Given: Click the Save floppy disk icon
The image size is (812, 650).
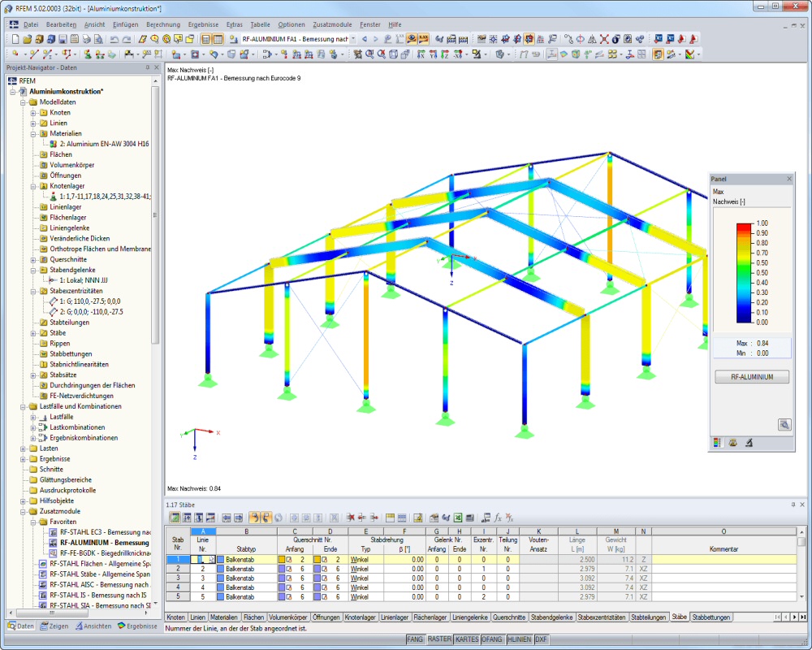Looking at the screenshot, I should 63,39.
